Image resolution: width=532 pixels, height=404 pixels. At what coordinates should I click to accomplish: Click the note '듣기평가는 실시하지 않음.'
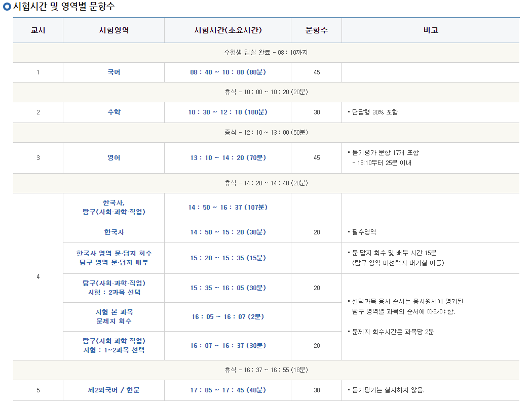click(388, 390)
